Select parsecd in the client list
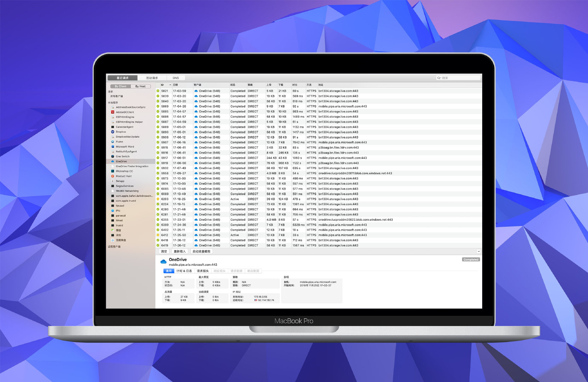 121,216
